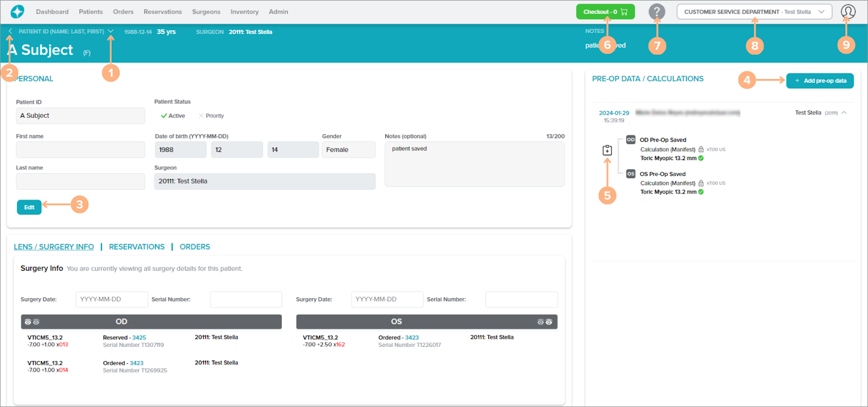Click the lock icon beside OD Calculation
868x407 pixels.
tap(701, 149)
